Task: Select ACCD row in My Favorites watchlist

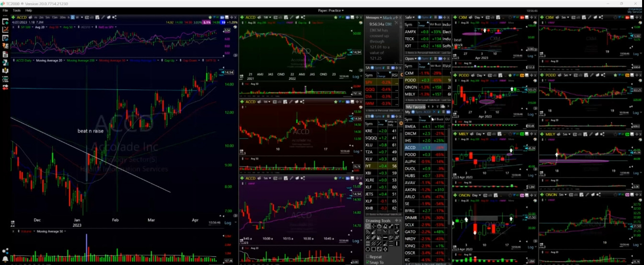Action: click(x=425, y=147)
